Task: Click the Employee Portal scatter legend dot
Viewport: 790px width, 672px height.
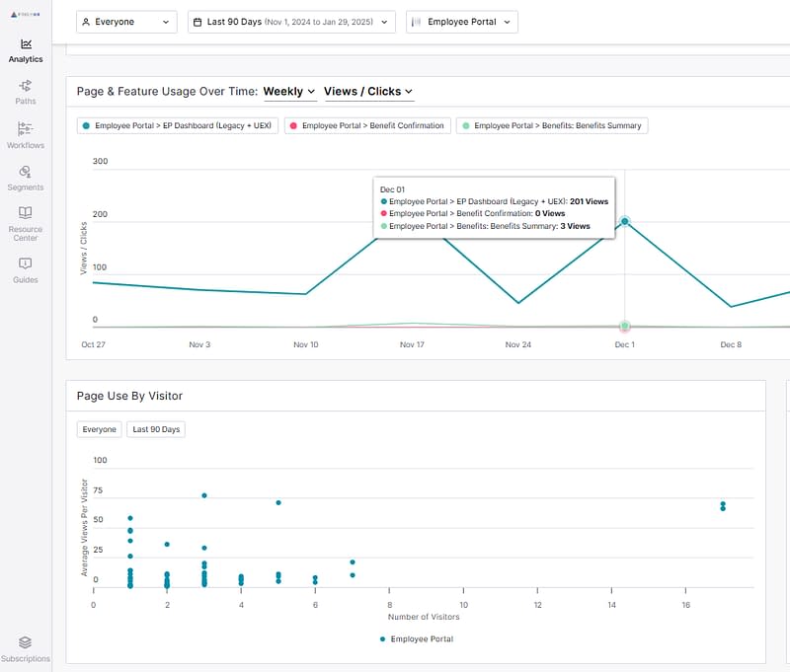Action: [x=383, y=639]
